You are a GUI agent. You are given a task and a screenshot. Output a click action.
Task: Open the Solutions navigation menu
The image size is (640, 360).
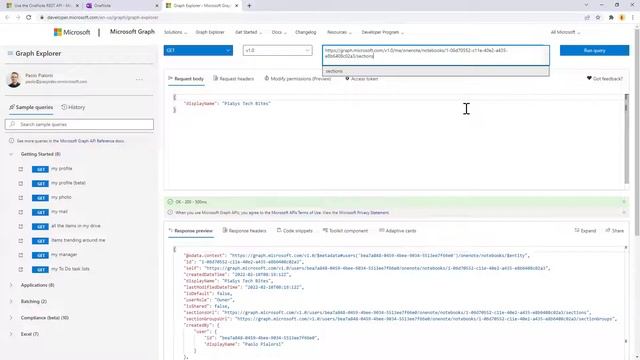(175, 32)
